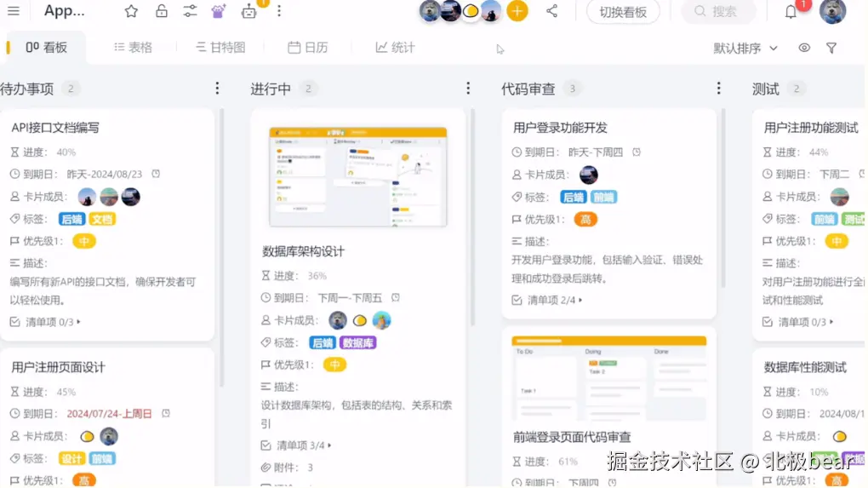The width and height of the screenshot is (868, 488).
Task: Click progress value 36% on 数据库架构设计
Action: point(317,276)
